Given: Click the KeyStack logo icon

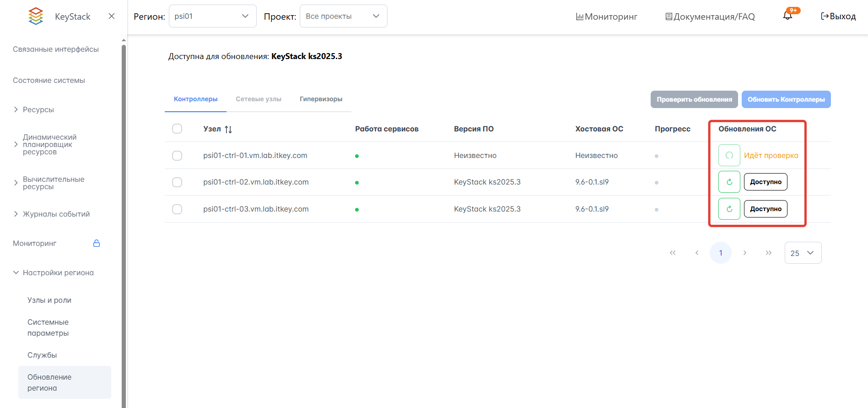Looking at the screenshot, I should click(36, 16).
